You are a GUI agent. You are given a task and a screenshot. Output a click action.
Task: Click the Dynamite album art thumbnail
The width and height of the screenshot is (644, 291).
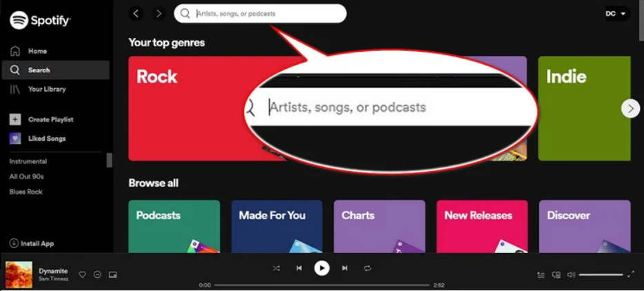pos(19,274)
